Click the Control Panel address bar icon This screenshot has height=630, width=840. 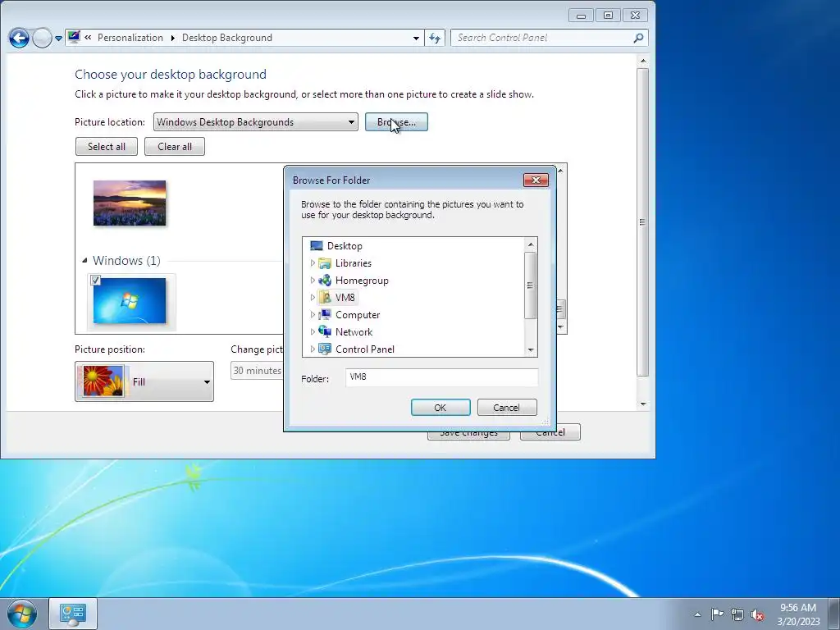tap(74, 37)
